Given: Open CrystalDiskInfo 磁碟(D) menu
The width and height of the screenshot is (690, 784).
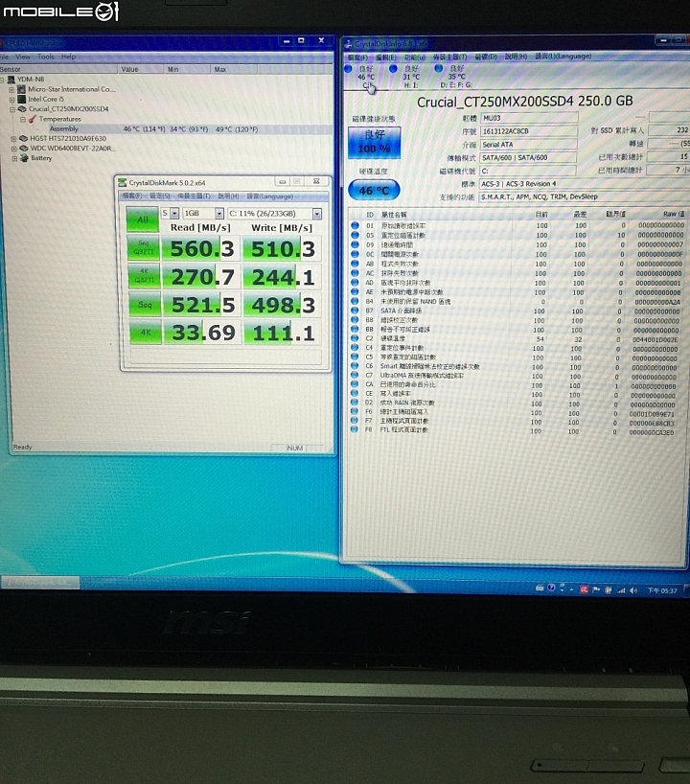Looking at the screenshot, I should tap(486, 57).
